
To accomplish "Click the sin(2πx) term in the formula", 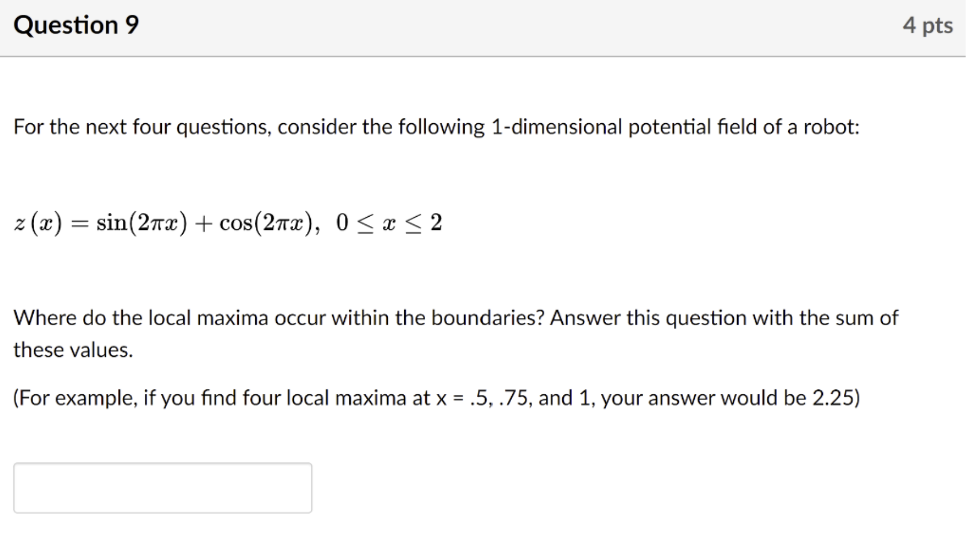I will coord(141,223).
